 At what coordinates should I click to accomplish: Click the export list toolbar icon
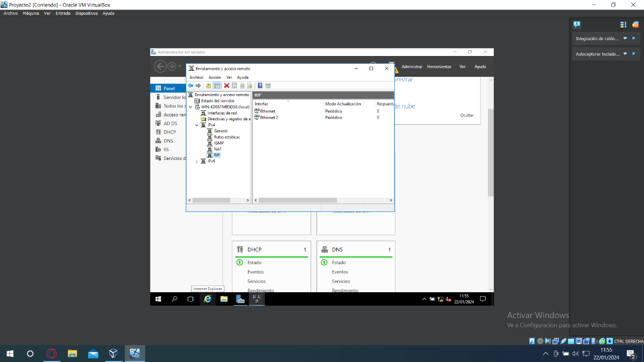250,86
